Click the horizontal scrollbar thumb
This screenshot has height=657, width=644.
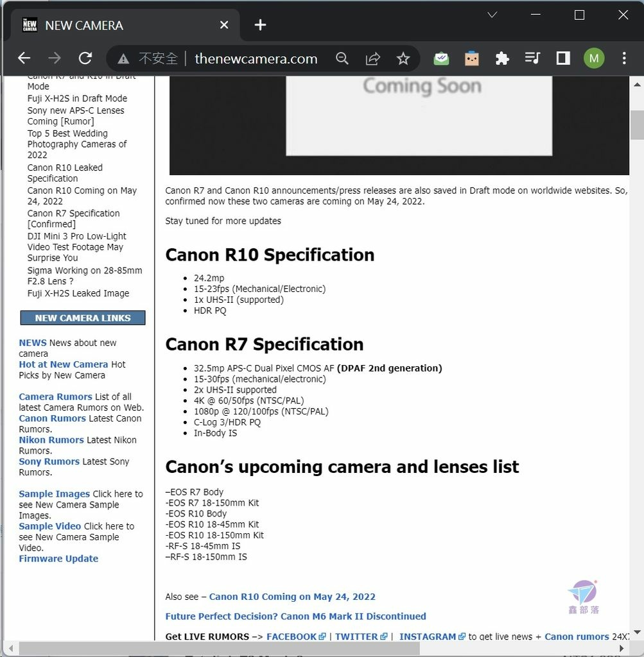click(220, 648)
